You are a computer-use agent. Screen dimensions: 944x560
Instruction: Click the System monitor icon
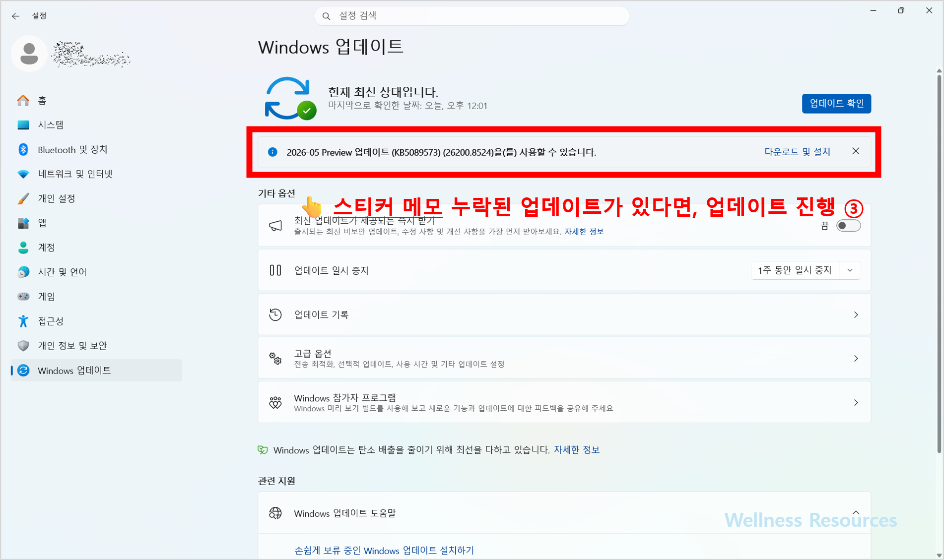click(x=23, y=125)
